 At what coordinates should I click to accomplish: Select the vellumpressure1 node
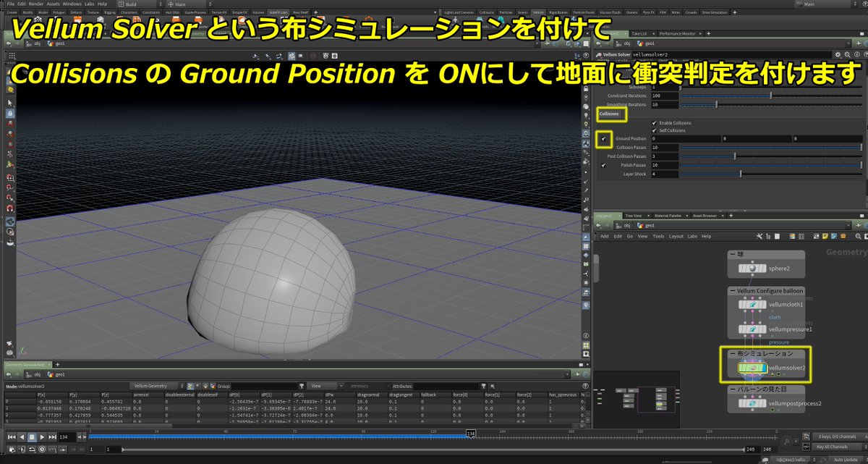click(753, 329)
